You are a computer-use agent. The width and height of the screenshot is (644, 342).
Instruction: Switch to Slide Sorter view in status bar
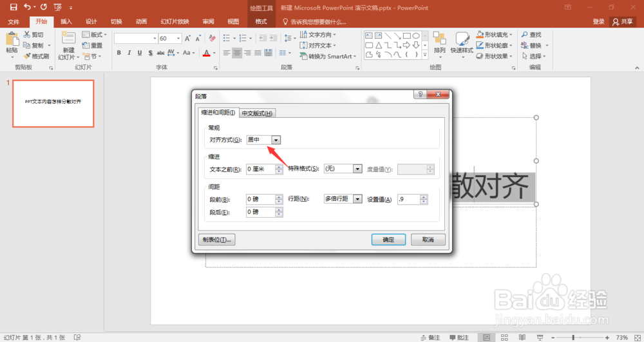coord(504,337)
